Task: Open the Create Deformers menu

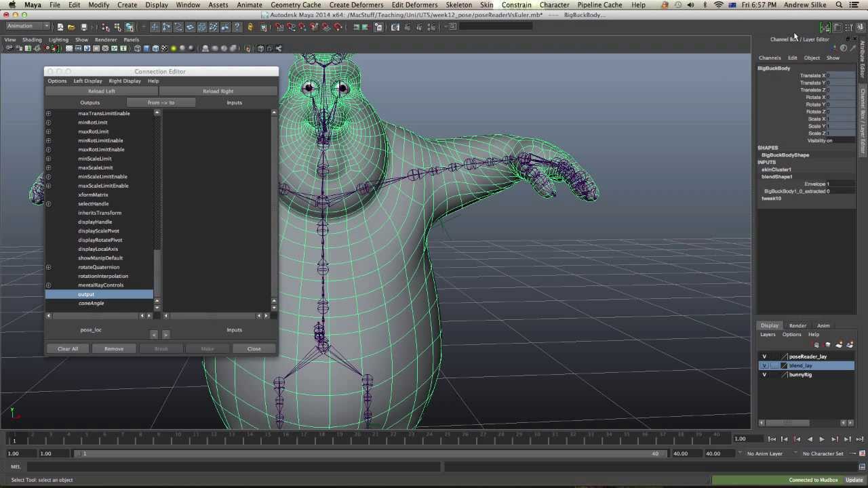Action: [x=357, y=5]
